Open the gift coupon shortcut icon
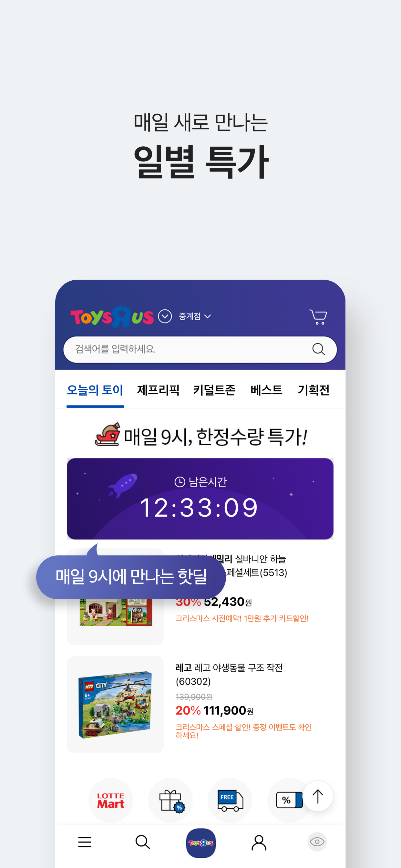The width and height of the screenshot is (401, 868). pos(170,800)
